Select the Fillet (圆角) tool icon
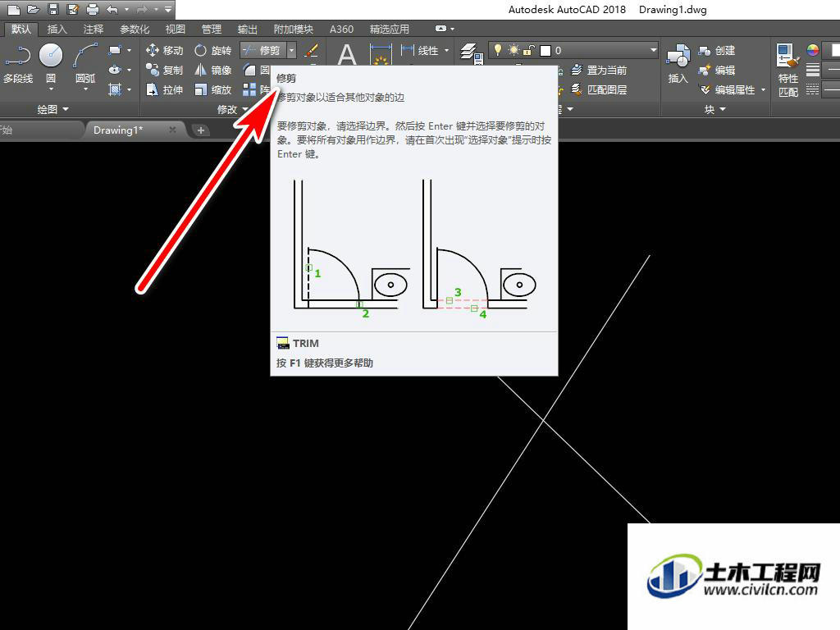The height and width of the screenshot is (630, 840). 249,70
